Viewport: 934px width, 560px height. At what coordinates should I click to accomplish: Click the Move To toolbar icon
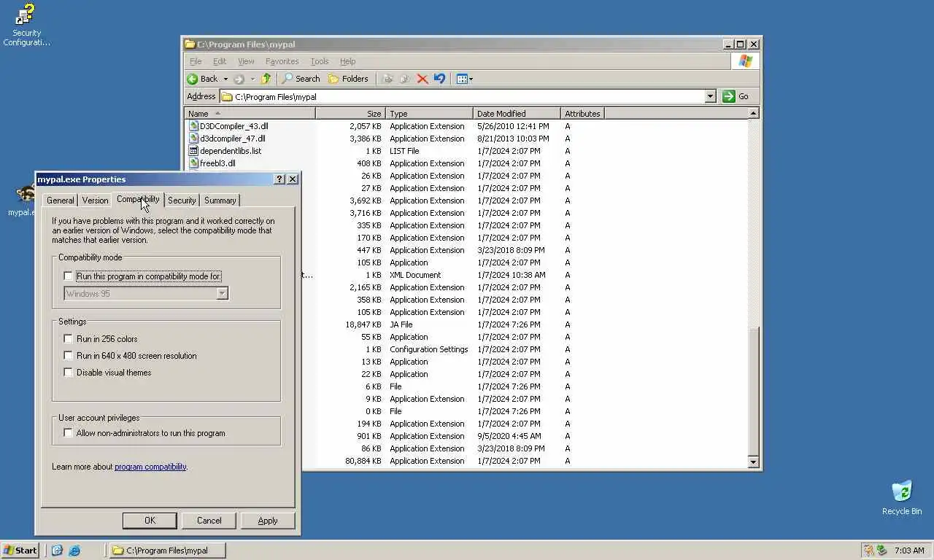387,79
